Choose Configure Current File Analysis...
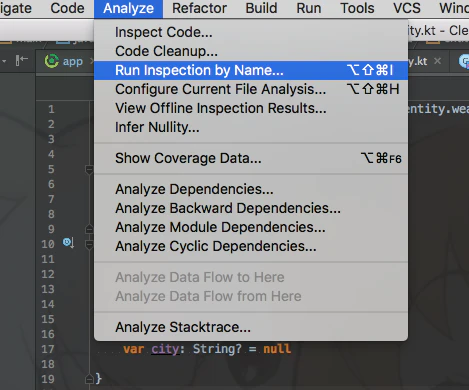Image resolution: width=469 pixels, height=390 pixels. [x=251, y=89]
